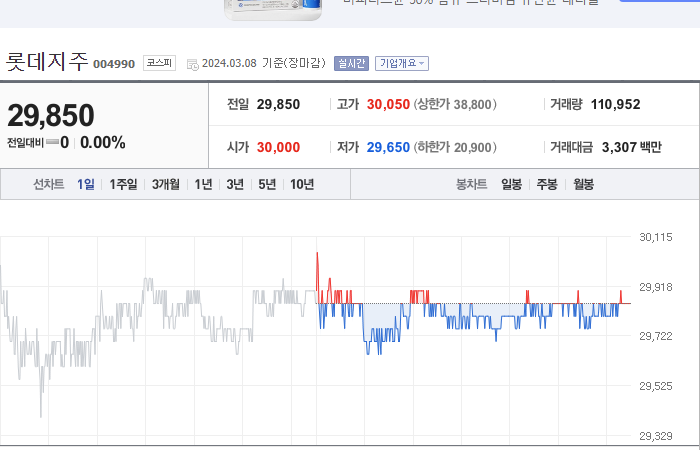Show the 5년 line chart
Screen dimensions: 700x450
pyautogui.click(x=267, y=184)
